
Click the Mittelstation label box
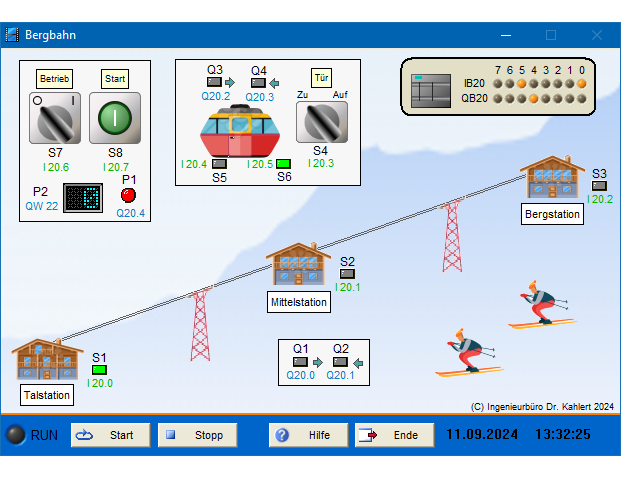299,302
